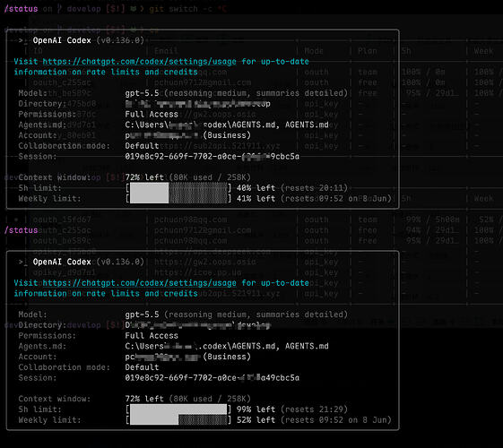Click the /status command beside git switch -c

[x=22, y=9]
